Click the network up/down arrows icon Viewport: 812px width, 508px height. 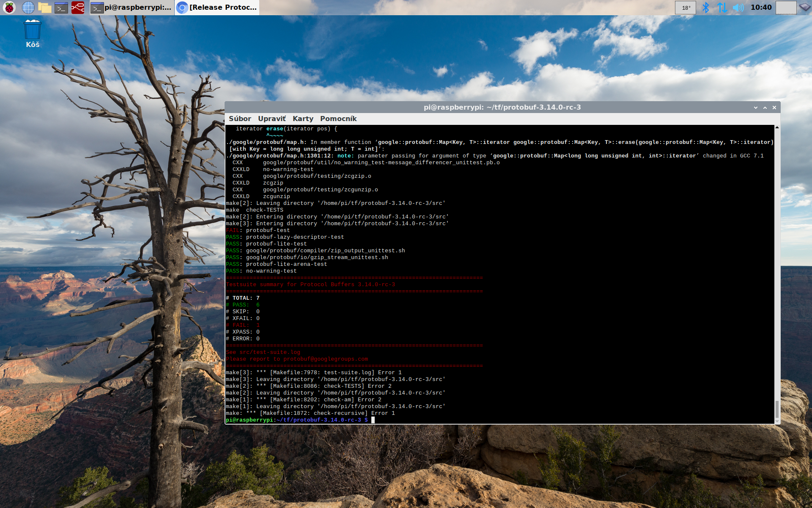(x=722, y=7)
